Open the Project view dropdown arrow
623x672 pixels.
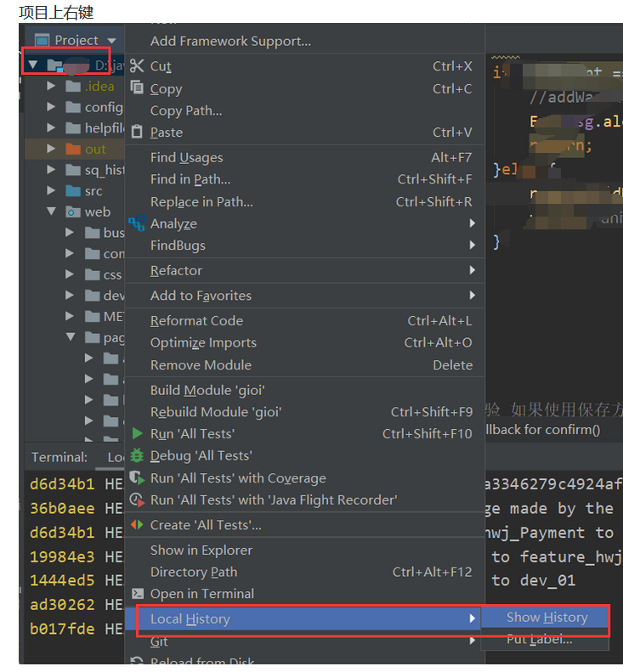point(111,41)
